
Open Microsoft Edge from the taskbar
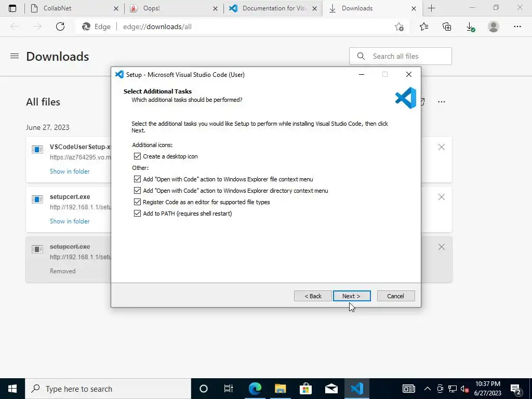coord(255,389)
